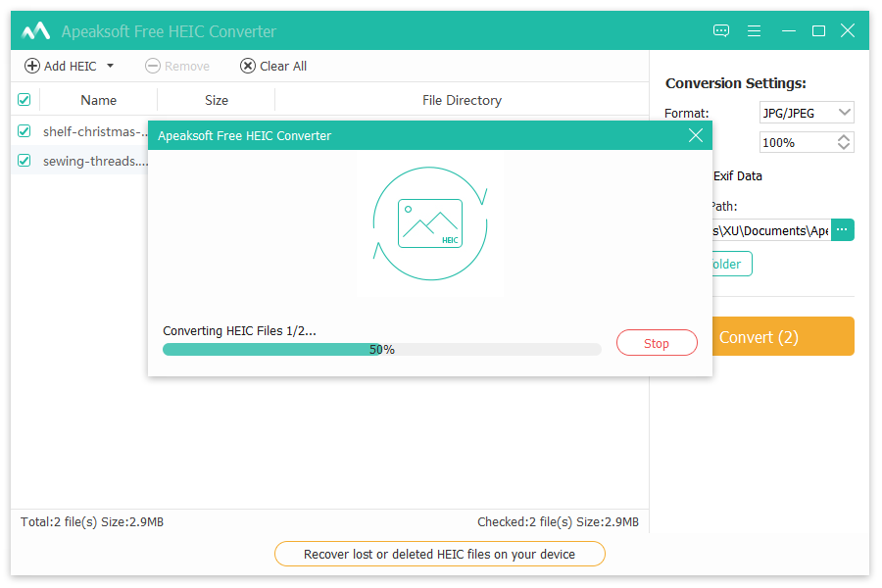Browse output path with the ellipsis button
882x588 pixels.
pos(842,230)
